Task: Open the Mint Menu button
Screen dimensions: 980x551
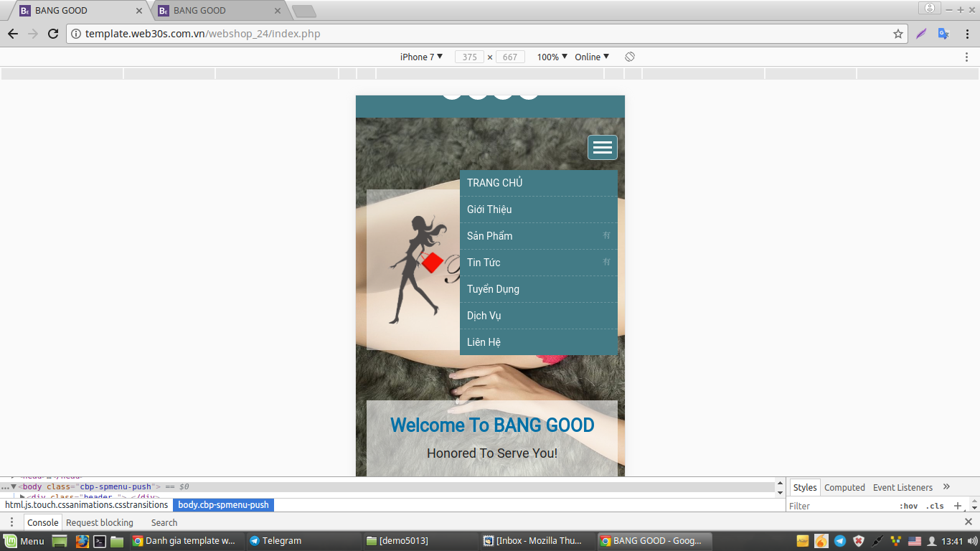Action: 24,541
